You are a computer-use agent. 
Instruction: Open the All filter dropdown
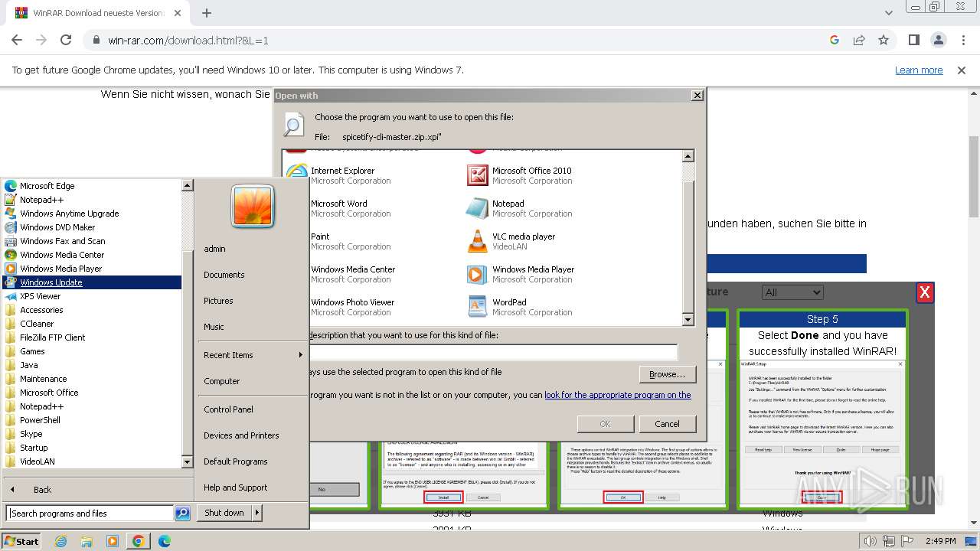pyautogui.click(x=792, y=292)
